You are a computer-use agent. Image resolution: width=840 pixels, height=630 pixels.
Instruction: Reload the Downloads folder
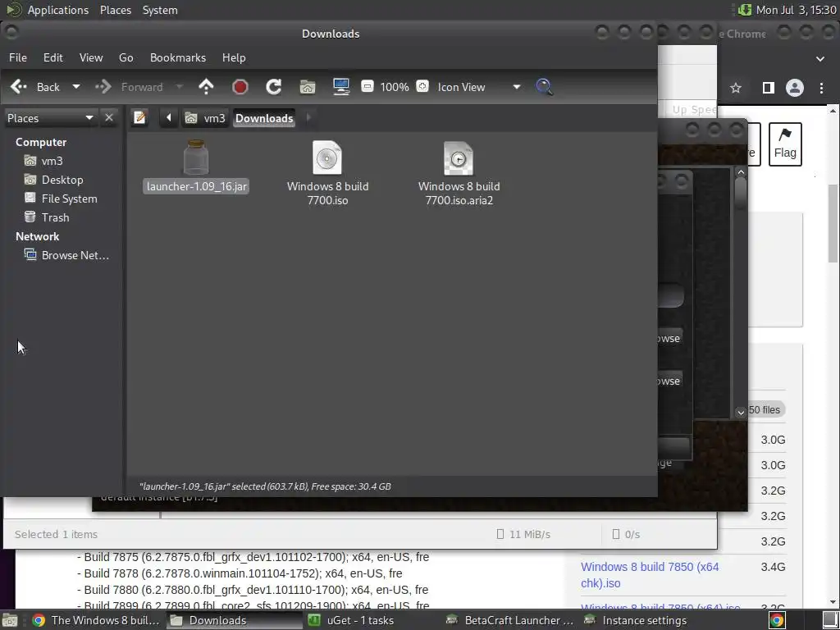pyautogui.click(x=274, y=87)
